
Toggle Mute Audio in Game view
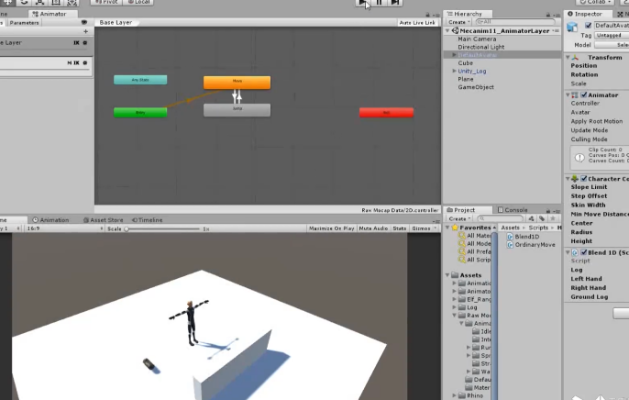click(373, 228)
